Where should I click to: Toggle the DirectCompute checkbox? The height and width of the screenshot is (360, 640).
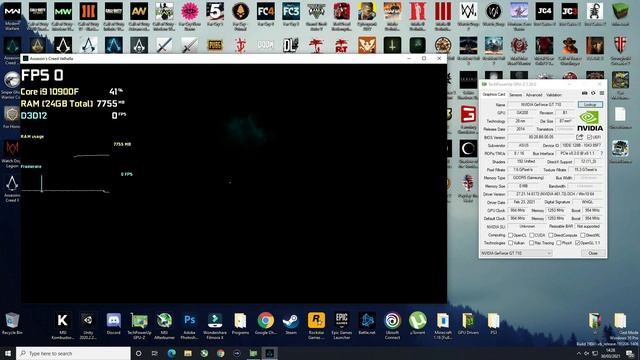click(551, 235)
